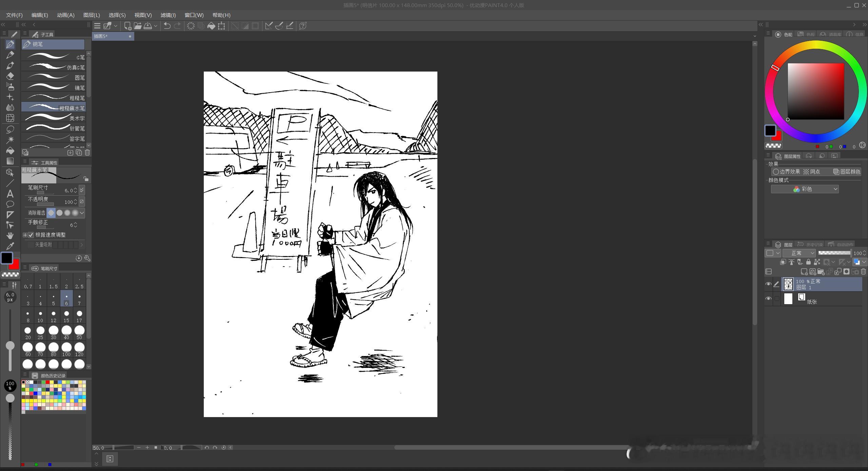Click the Redo arrow in the command bar
This screenshot has height=471, width=868.
coord(177,26)
